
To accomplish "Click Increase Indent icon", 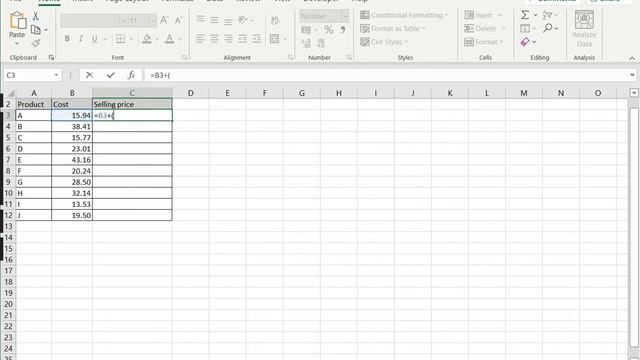I will point(256,39).
